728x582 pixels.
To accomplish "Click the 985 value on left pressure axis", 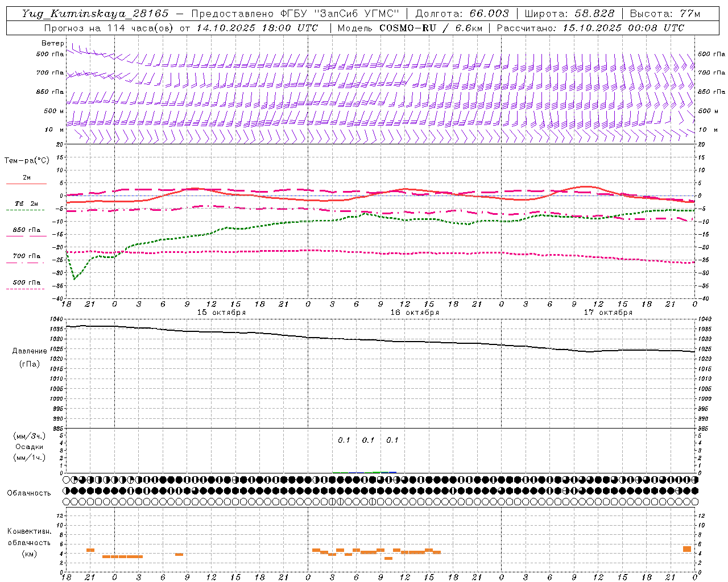I will tap(57, 429).
